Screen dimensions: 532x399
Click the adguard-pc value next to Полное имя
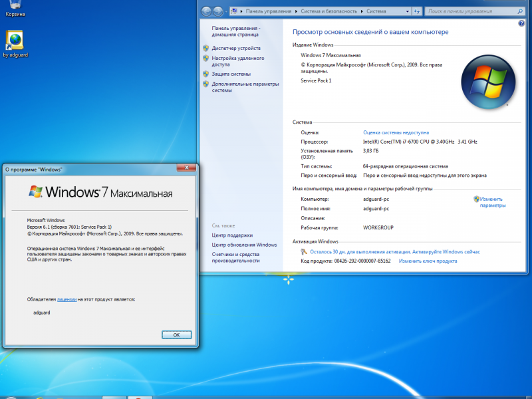[376, 209]
